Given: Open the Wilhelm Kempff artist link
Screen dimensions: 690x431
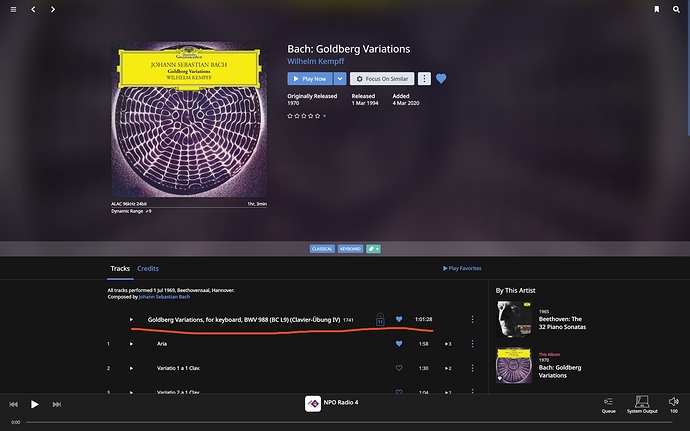Looking at the screenshot, I should click(x=316, y=61).
